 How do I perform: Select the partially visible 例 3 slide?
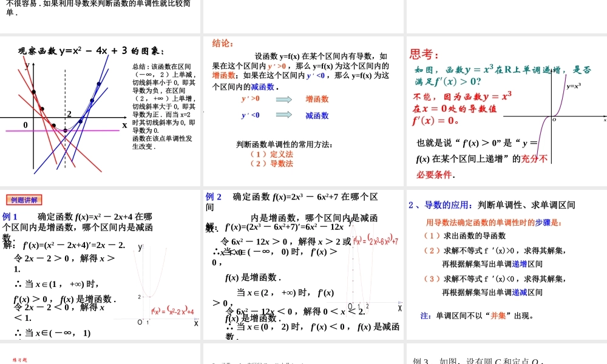click(x=507, y=354)
